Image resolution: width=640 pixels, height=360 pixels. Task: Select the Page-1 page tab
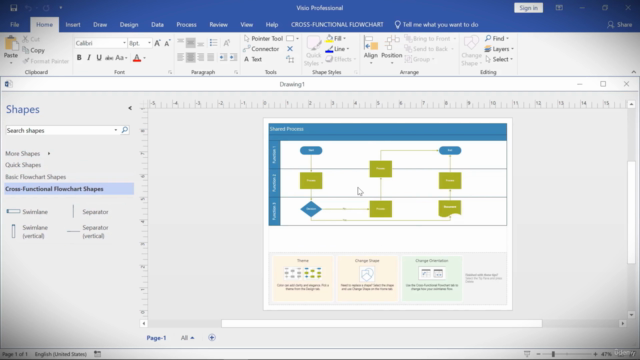coord(156,338)
